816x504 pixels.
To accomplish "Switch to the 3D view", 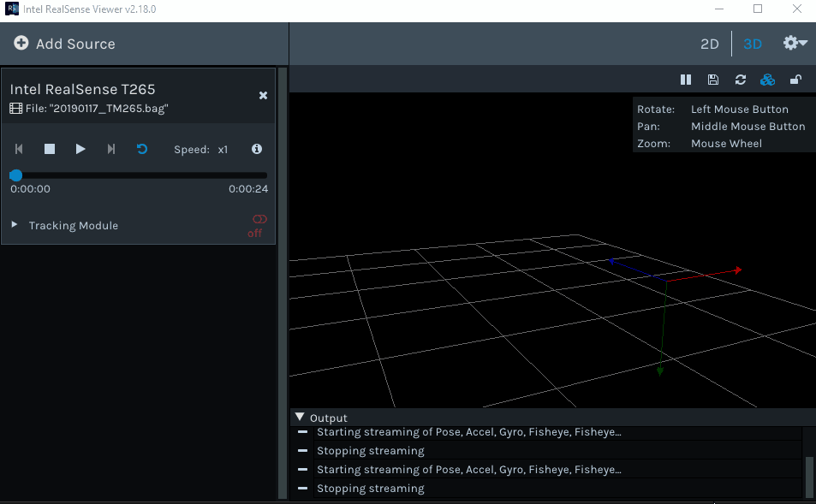I will [x=753, y=44].
